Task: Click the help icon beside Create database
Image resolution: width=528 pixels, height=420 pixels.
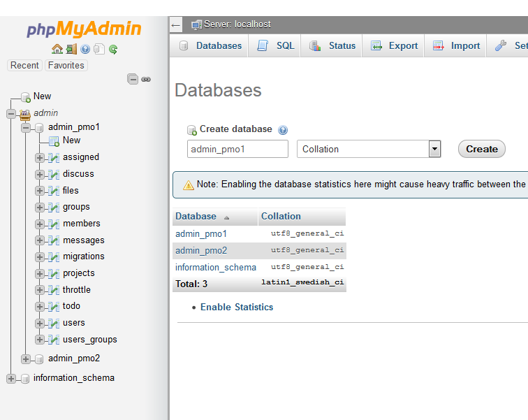Action: click(x=283, y=130)
